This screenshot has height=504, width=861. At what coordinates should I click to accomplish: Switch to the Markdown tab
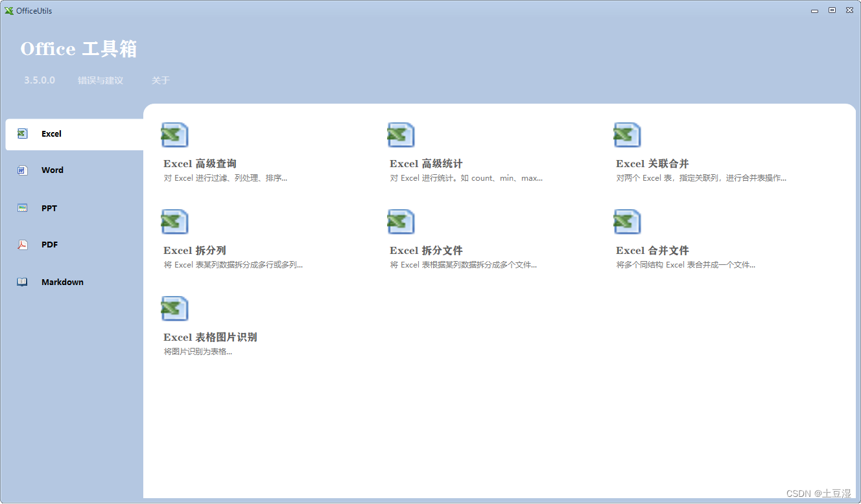coord(62,282)
